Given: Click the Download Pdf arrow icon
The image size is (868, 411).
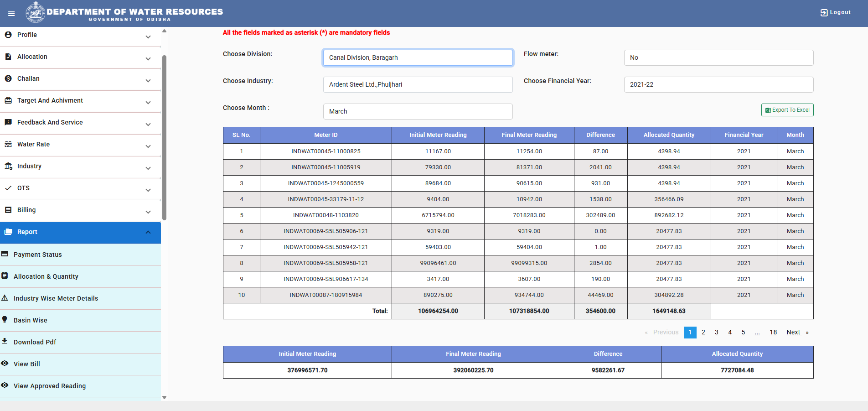Looking at the screenshot, I should (5, 341).
